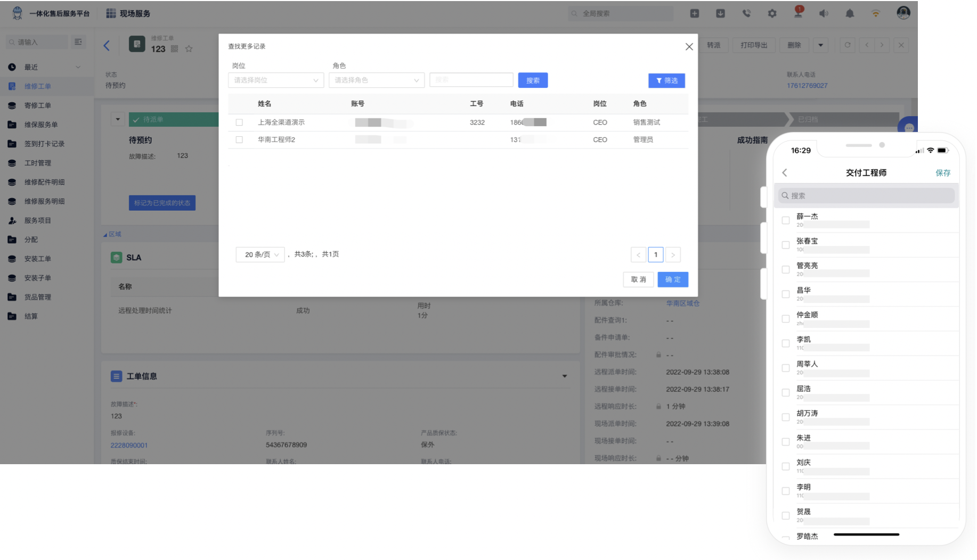Open the notification bell icon
The width and height of the screenshot is (977, 560).
(850, 14)
